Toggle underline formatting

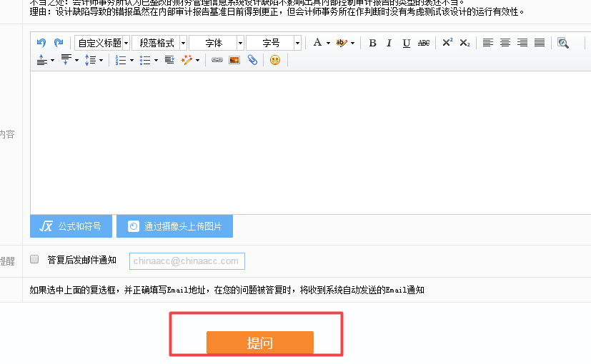tap(407, 44)
